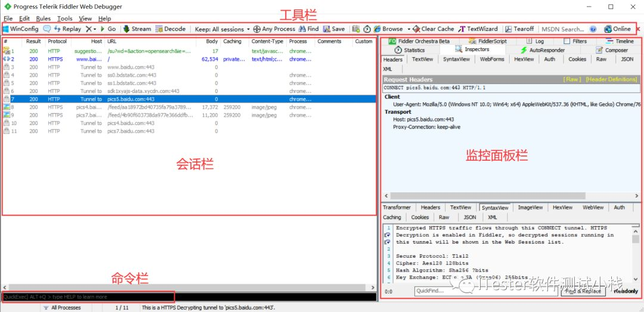Select the request WebForms inspector tab
The width and height of the screenshot is (644, 312).
pyautogui.click(x=491, y=59)
